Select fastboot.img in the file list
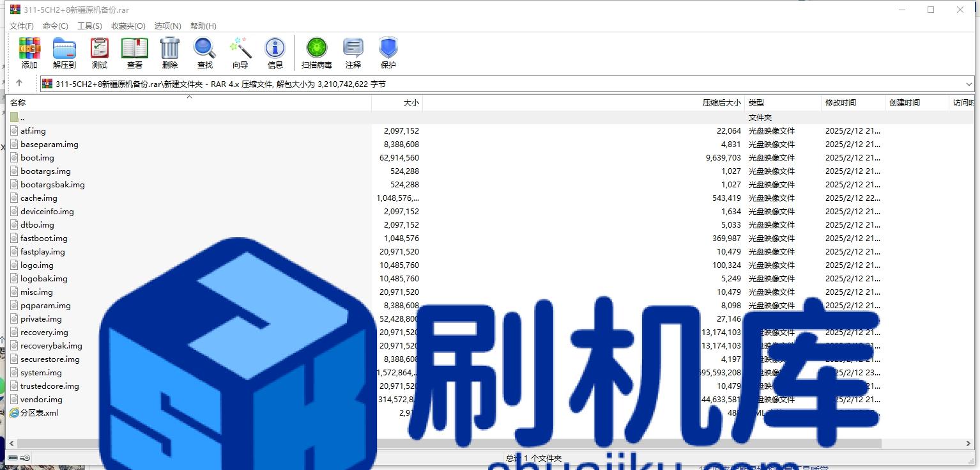Image resolution: width=980 pixels, height=470 pixels. point(44,238)
